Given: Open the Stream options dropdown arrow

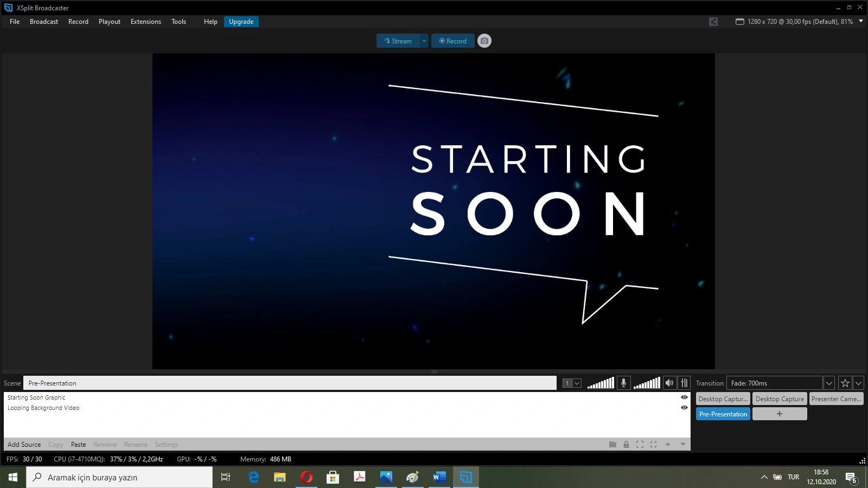Looking at the screenshot, I should click(x=424, y=41).
